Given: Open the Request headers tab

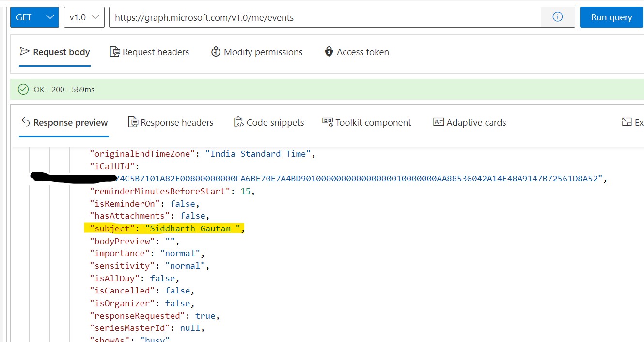Looking at the screenshot, I should 150,52.
